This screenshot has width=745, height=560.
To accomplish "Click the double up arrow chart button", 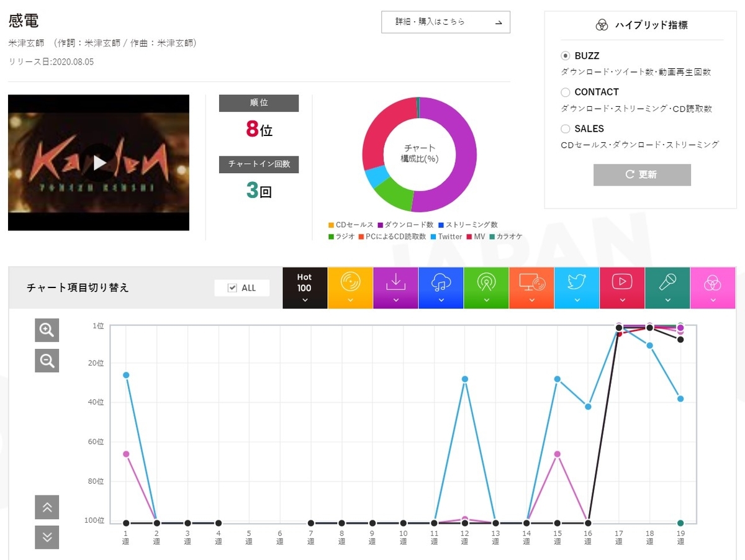I will pos(47,507).
